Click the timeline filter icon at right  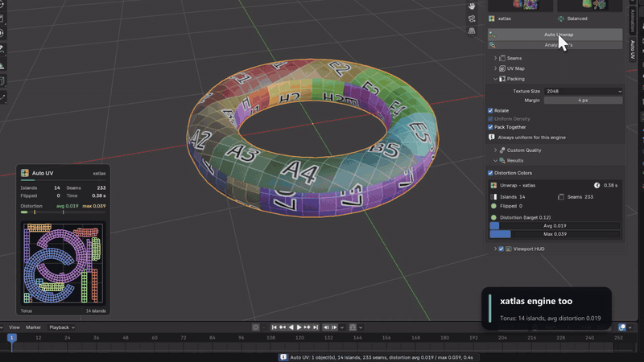622,327
